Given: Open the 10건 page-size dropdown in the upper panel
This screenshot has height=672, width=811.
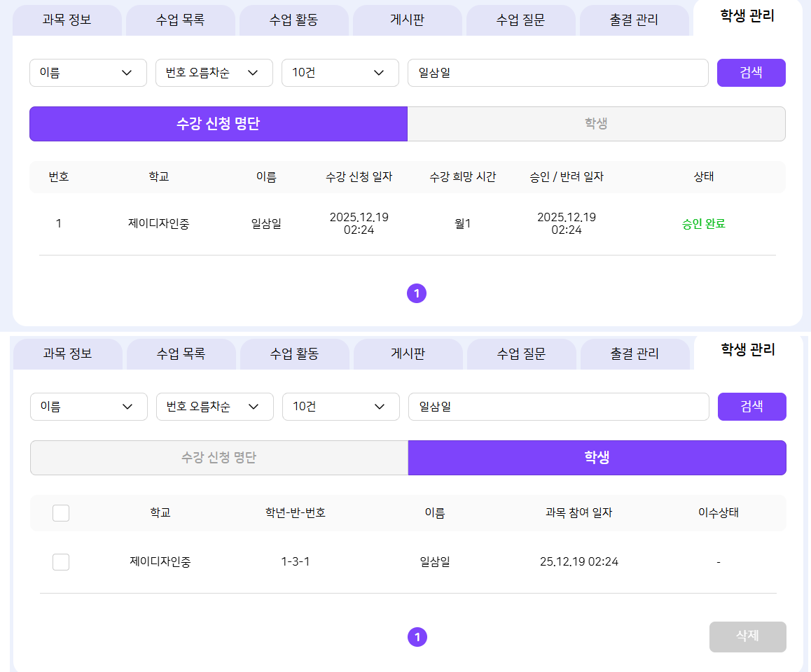Looking at the screenshot, I should tap(340, 73).
